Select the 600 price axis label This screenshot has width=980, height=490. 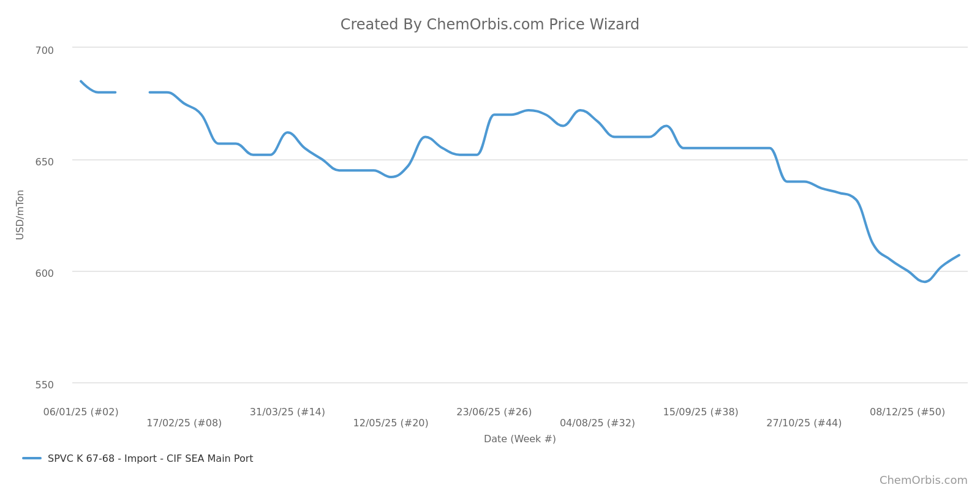click(x=45, y=273)
